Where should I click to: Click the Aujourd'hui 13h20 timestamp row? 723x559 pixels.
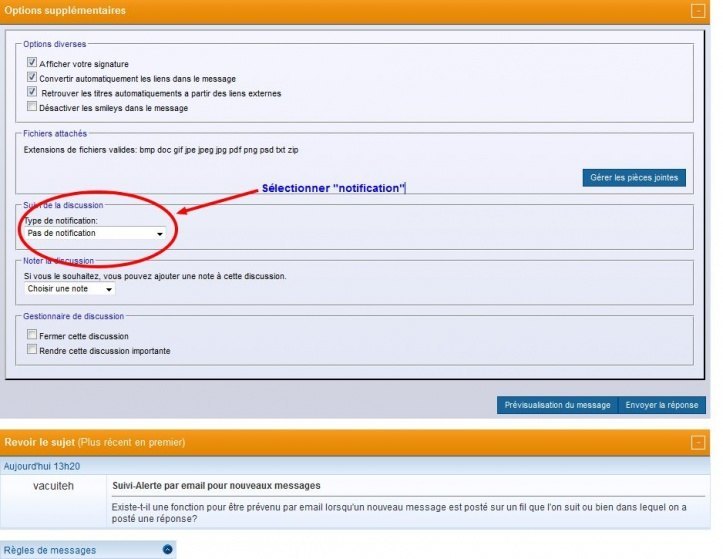coord(42,466)
